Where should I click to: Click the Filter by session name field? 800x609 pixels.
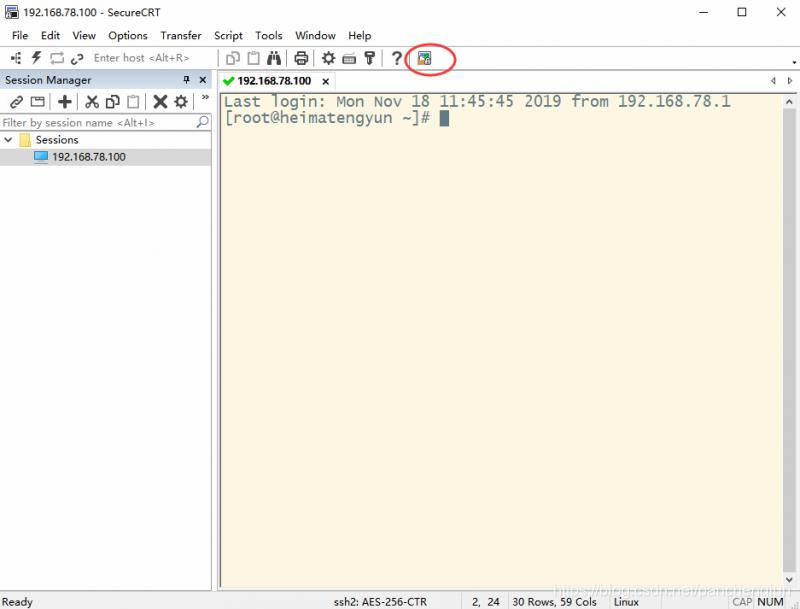[x=98, y=122]
